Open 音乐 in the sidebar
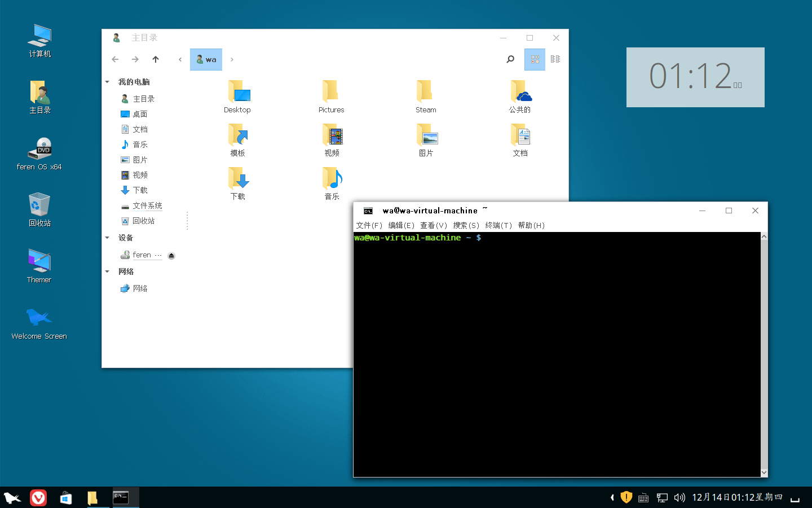Image resolution: width=812 pixels, height=508 pixels. coord(134,144)
